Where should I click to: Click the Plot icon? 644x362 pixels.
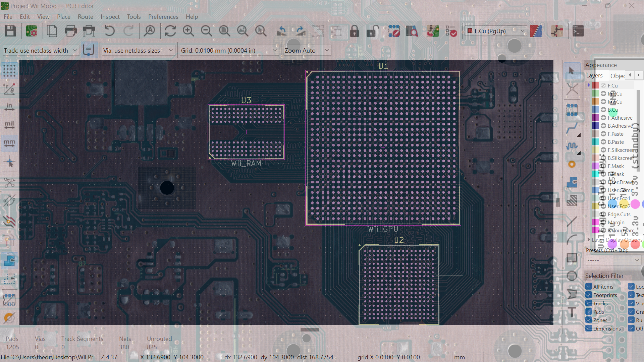(89, 31)
